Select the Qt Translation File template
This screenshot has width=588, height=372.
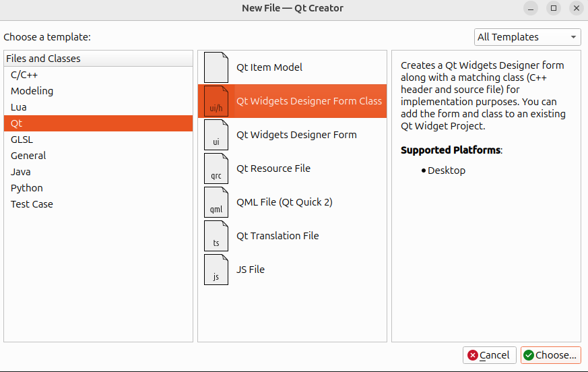292,236
